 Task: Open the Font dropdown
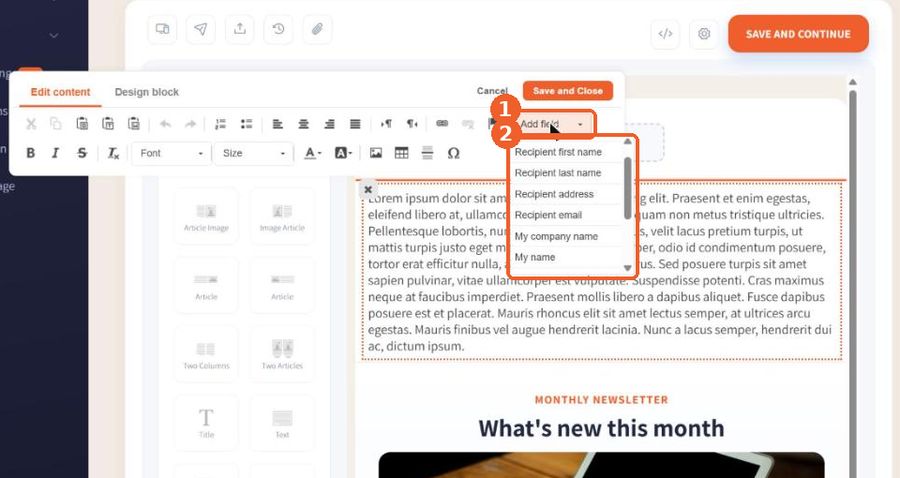pyautogui.click(x=172, y=153)
